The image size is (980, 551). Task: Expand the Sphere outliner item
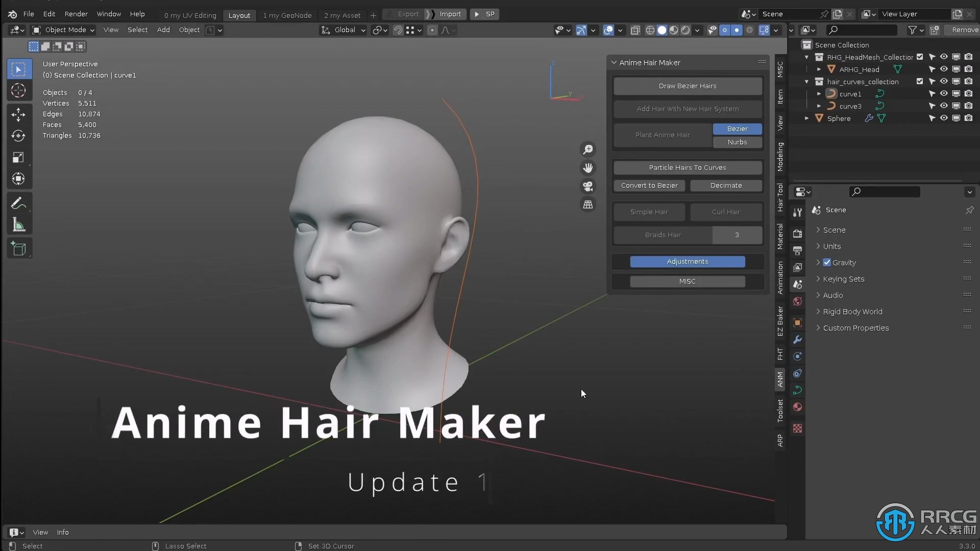point(807,118)
